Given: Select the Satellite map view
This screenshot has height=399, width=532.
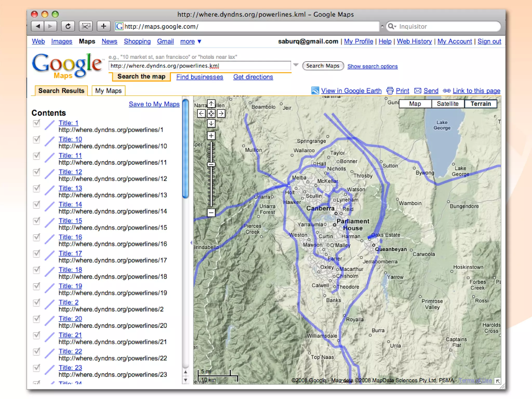Looking at the screenshot, I should click(447, 104).
